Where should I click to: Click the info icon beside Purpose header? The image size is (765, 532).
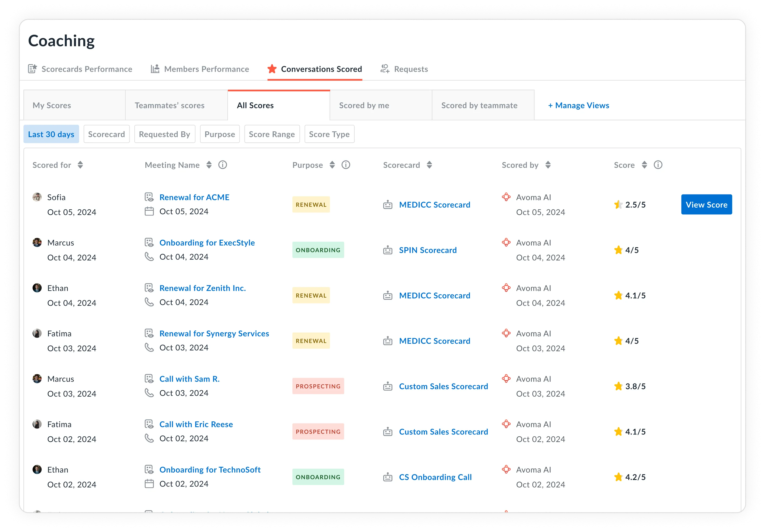(346, 165)
